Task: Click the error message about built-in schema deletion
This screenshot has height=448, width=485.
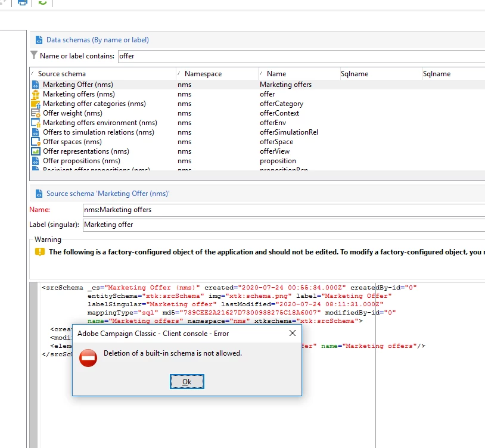Action: pos(173,353)
